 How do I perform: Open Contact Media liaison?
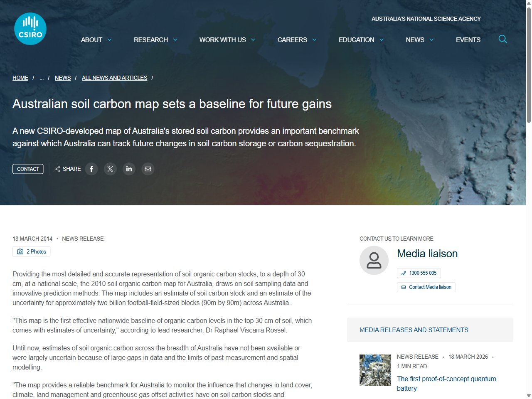426,287
